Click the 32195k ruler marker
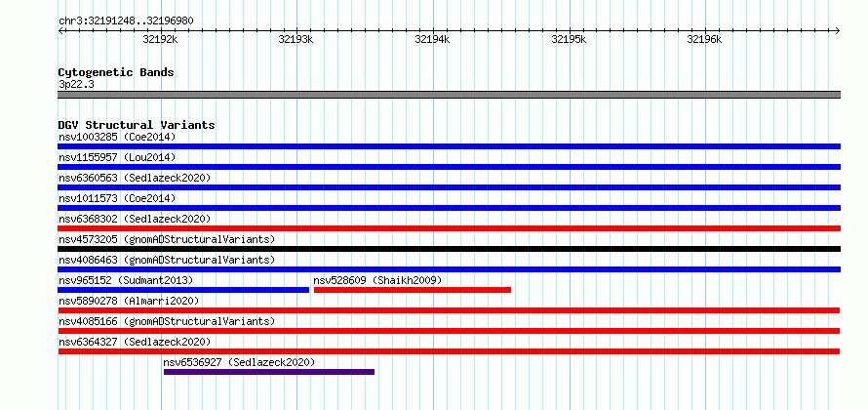Viewport: 868px width, 410px height. pos(569,39)
